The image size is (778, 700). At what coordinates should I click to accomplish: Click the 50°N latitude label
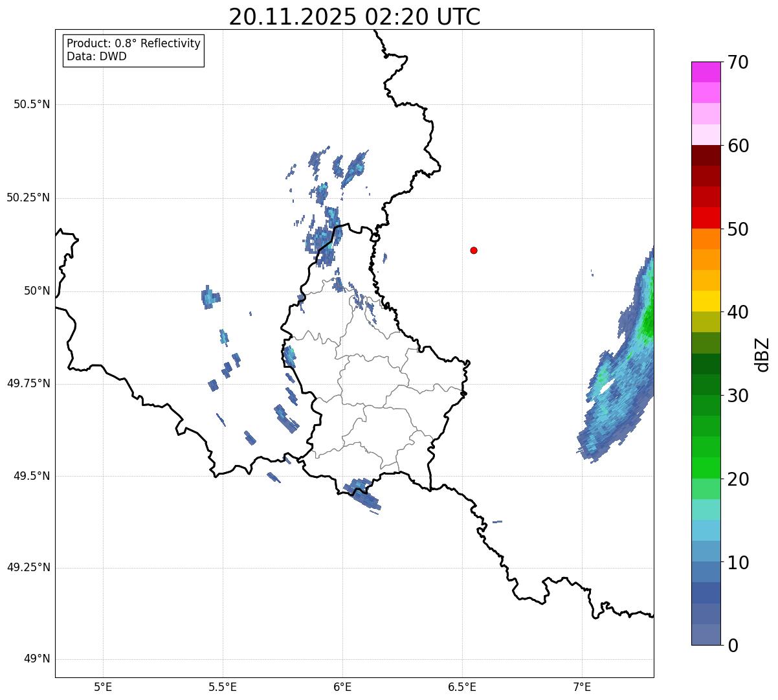click(x=37, y=291)
